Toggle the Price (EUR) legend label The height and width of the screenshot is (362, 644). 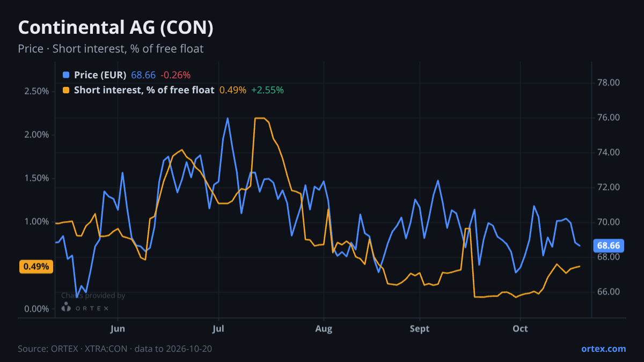click(x=100, y=75)
